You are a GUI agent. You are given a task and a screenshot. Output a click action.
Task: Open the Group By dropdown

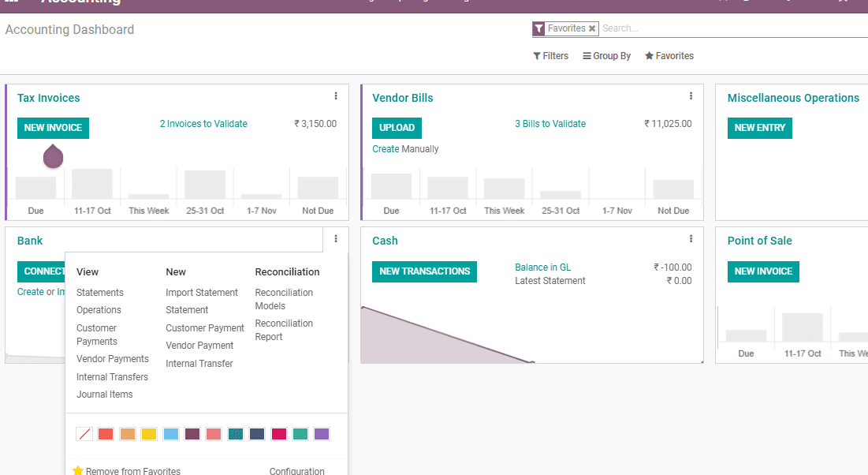click(x=606, y=55)
